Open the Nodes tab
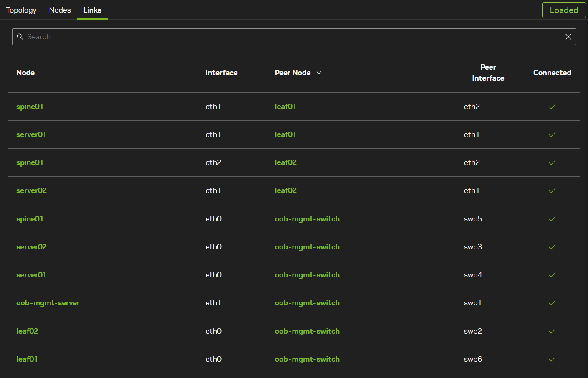 coord(60,10)
